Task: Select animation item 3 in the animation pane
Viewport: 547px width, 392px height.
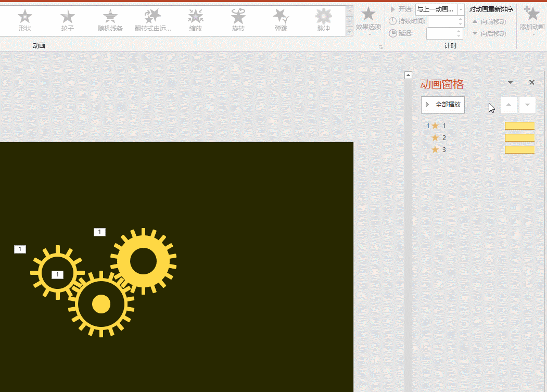Action: (x=444, y=150)
